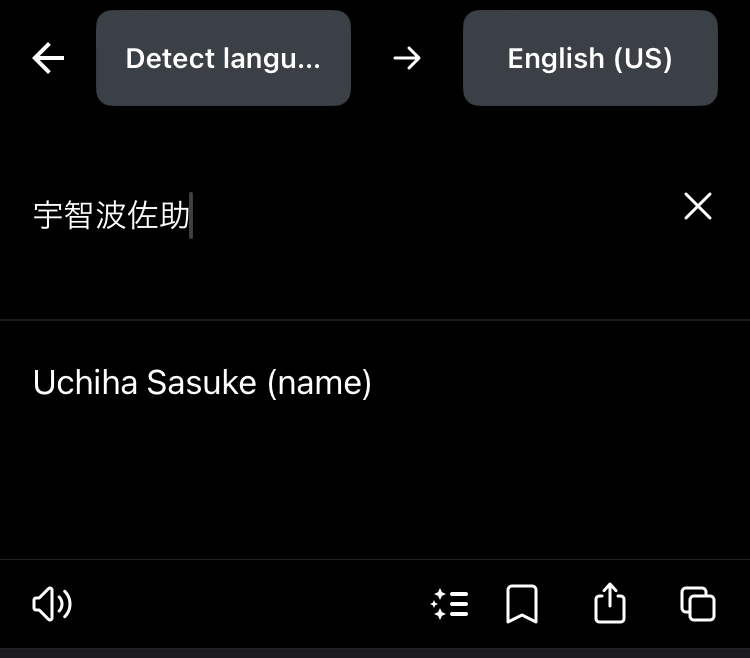Play the translation audio with speaker icon
Image resolution: width=750 pixels, height=658 pixels.
coord(52,604)
